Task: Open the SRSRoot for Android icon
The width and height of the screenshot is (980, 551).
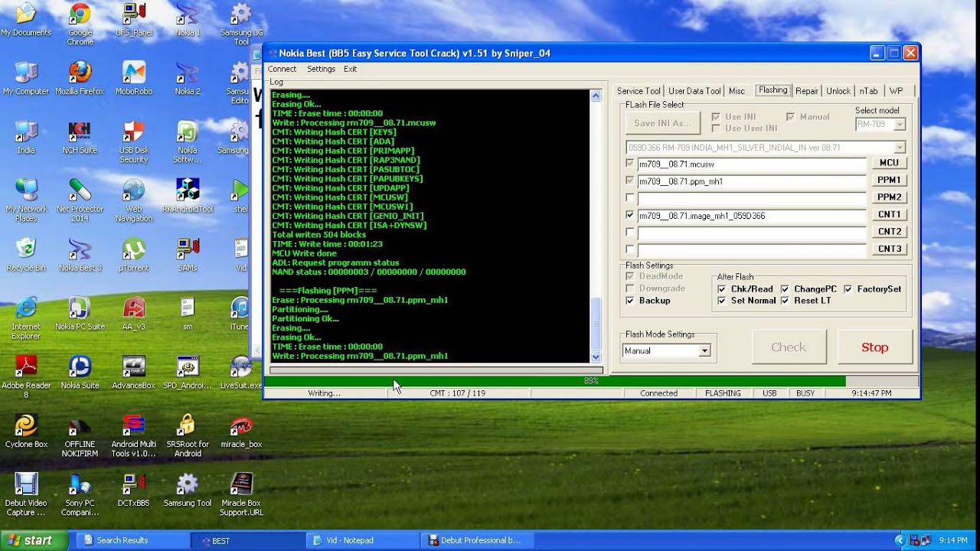Action: point(188,436)
